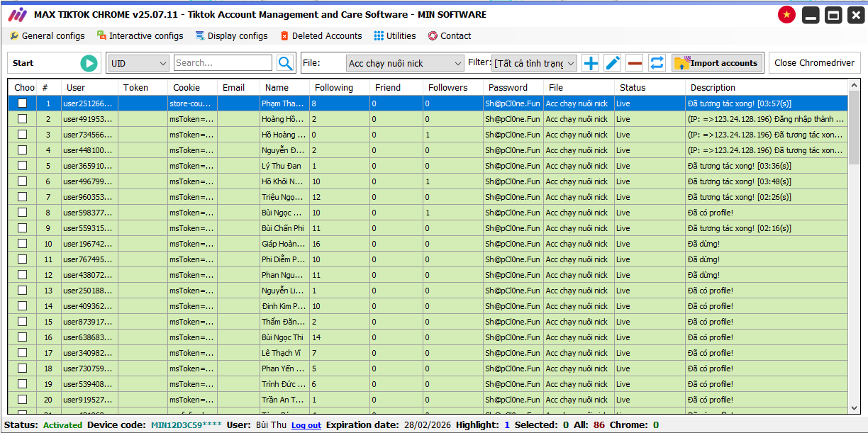The height and width of the screenshot is (433, 868).
Task: Click the Vietnam flag language icon
Action: coord(786,14)
